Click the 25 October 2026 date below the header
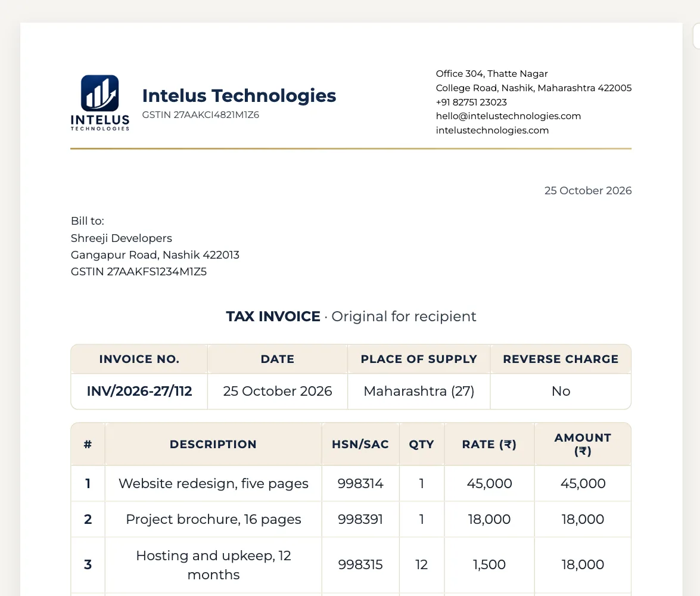 tap(588, 191)
